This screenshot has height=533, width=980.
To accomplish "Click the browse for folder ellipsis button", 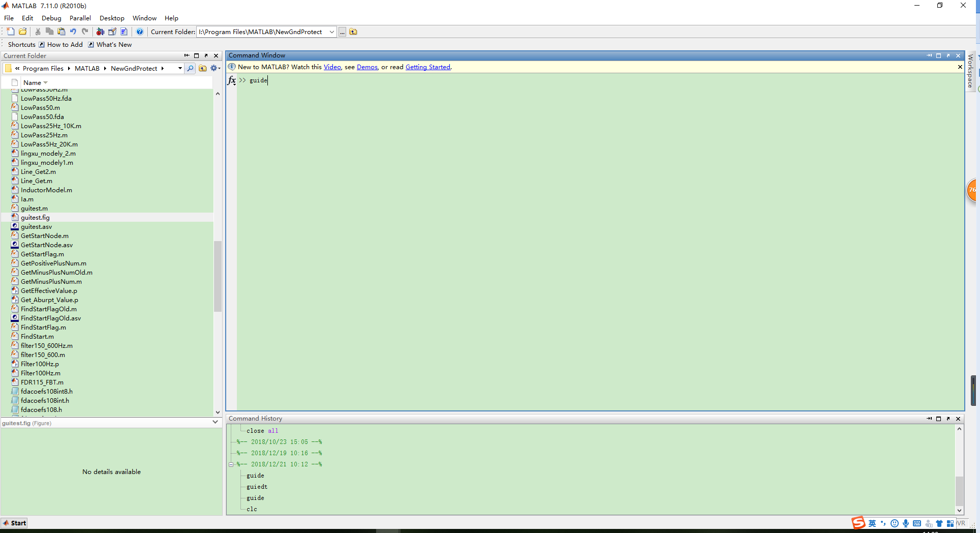I will [343, 32].
